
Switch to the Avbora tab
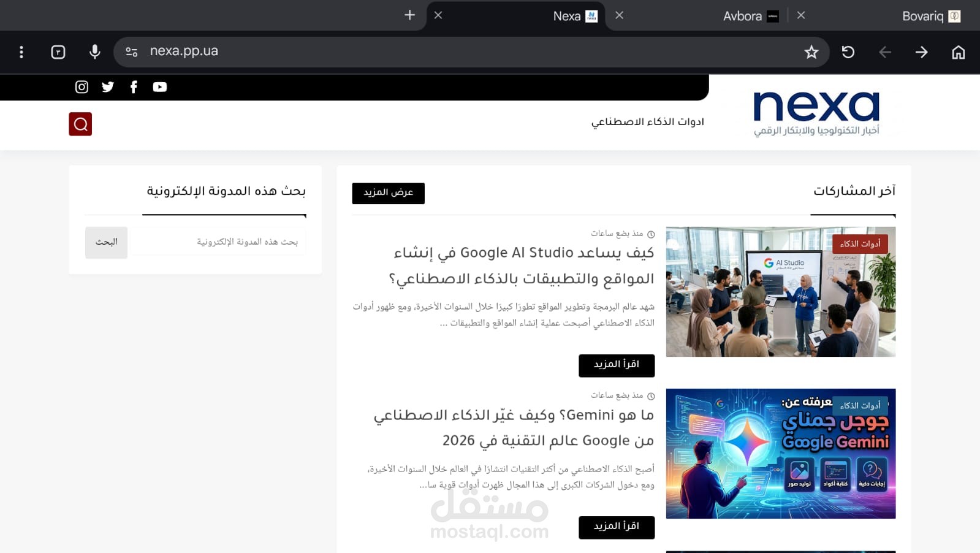[697, 16]
